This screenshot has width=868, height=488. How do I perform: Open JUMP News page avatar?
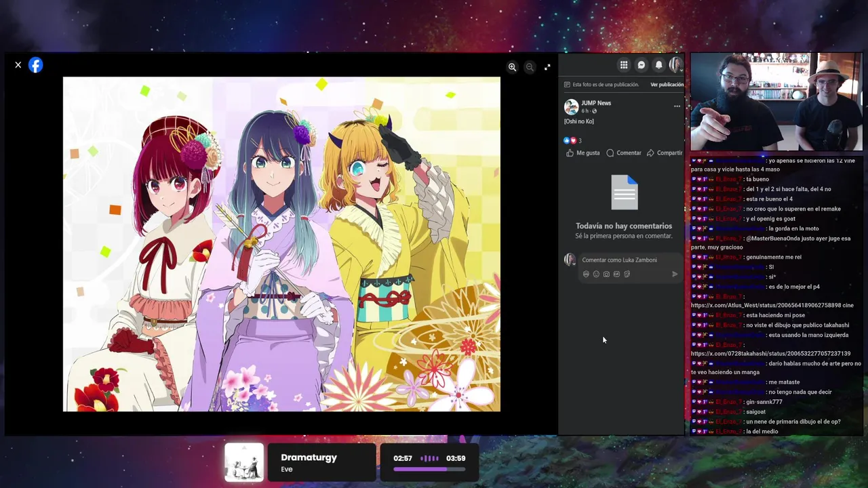pyautogui.click(x=571, y=106)
